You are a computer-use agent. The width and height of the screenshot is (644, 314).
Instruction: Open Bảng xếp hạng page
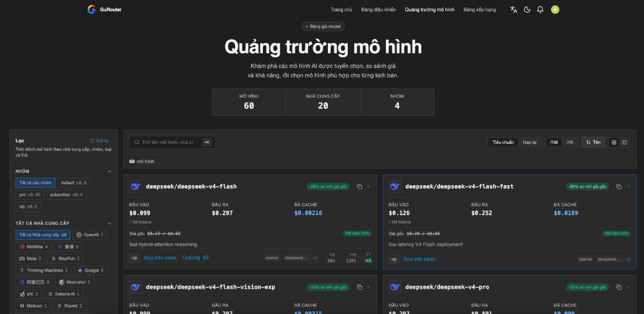point(480,10)
